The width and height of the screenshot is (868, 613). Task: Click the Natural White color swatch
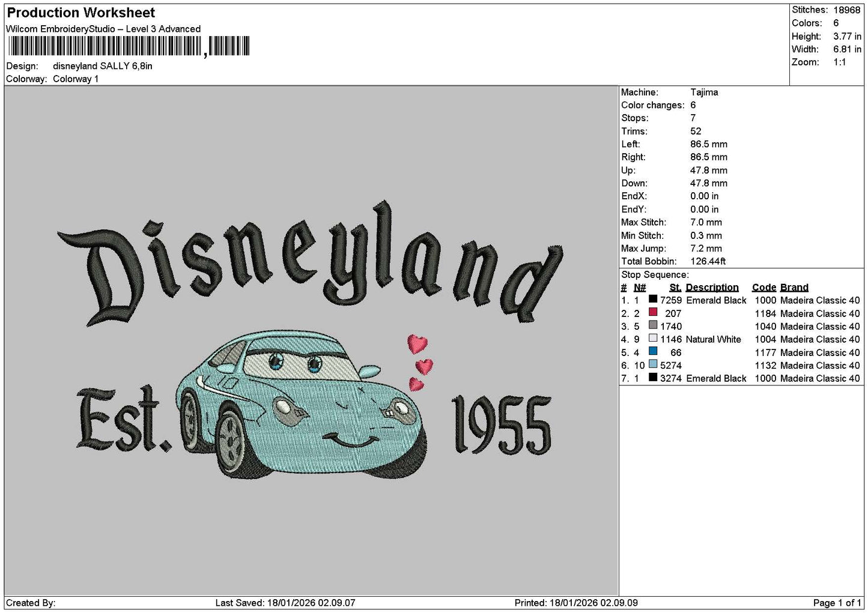[653, 338]
